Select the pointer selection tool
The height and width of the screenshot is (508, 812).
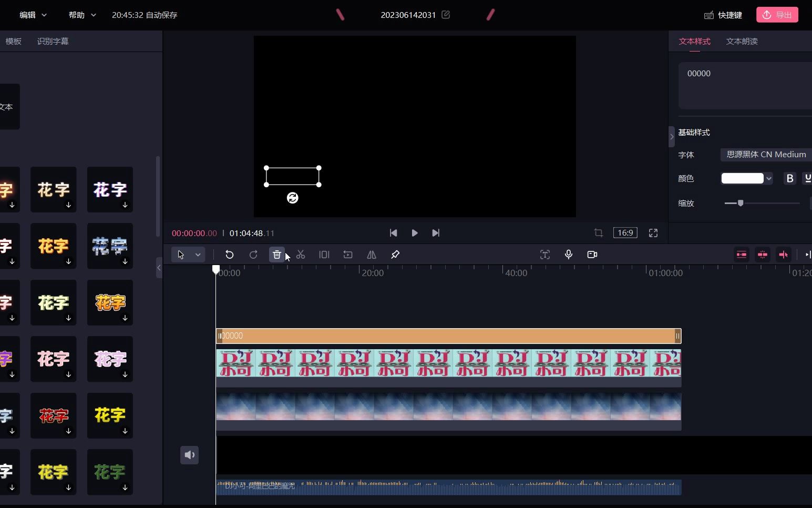(x=181, y=255)
